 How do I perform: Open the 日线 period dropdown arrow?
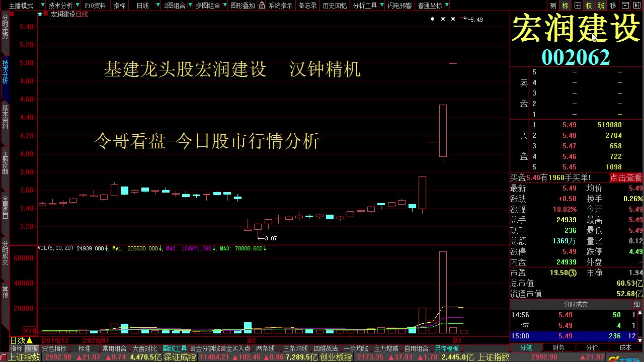pyautogui.click(x=157, y=6)
